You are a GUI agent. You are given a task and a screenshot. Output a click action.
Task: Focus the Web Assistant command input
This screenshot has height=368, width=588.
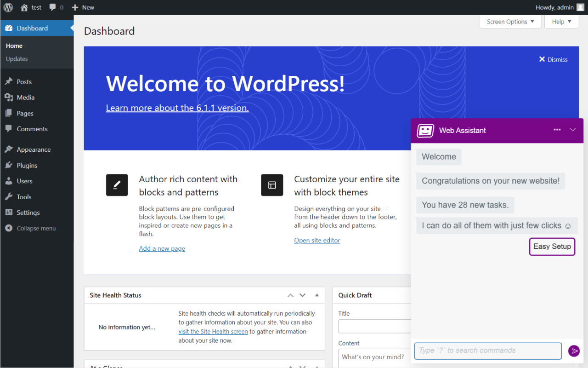(x=488, y=351)
